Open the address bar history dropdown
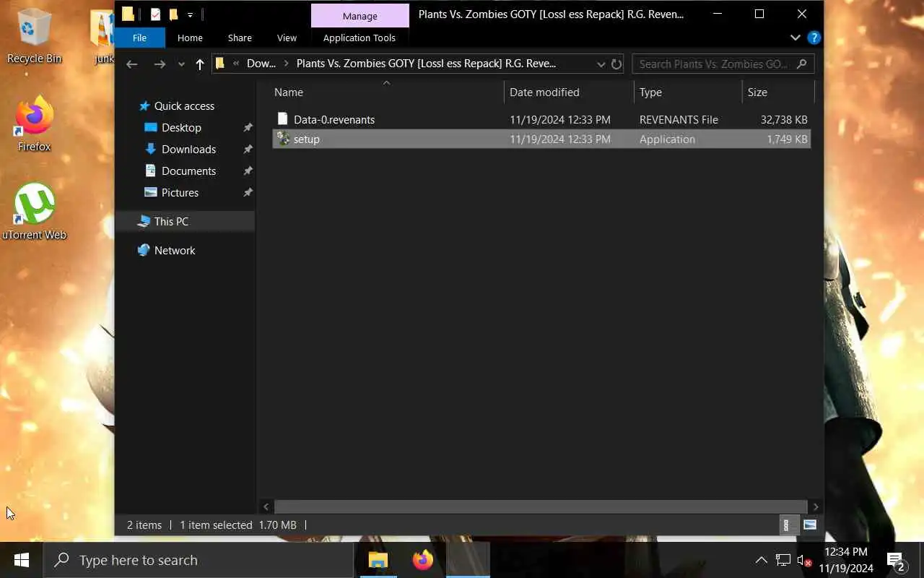Screen dimensions: 924x578 coord(601,64)
